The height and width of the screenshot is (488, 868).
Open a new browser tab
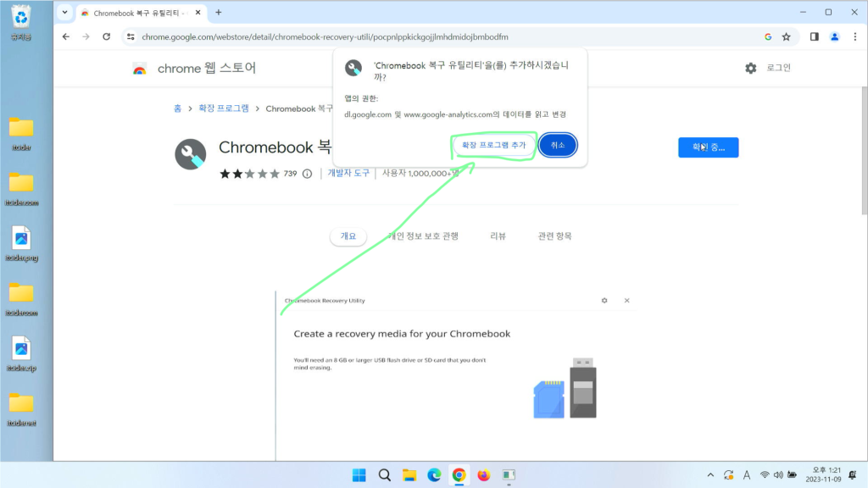pos(219,12)
